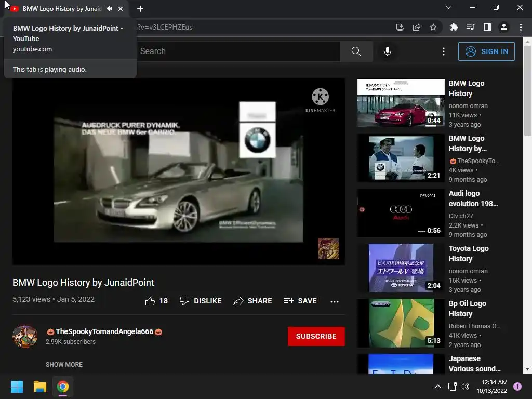Click the video title BMW Logo History by JunaidPoint
This screenshot has width=532, height=399.
83,283
